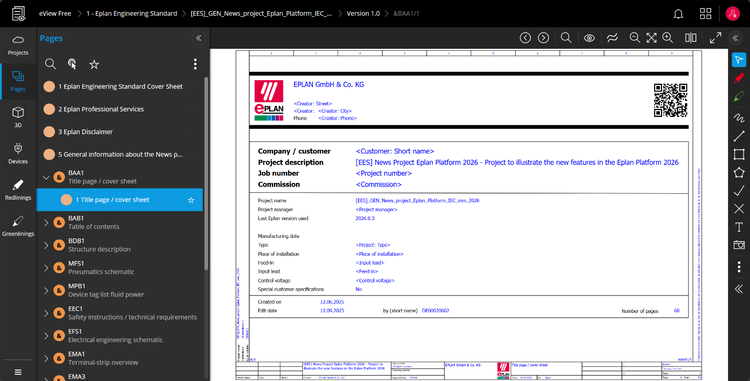Toggle the eye visibility option
This screenshot has height=381, width=750.
(589, 38)
